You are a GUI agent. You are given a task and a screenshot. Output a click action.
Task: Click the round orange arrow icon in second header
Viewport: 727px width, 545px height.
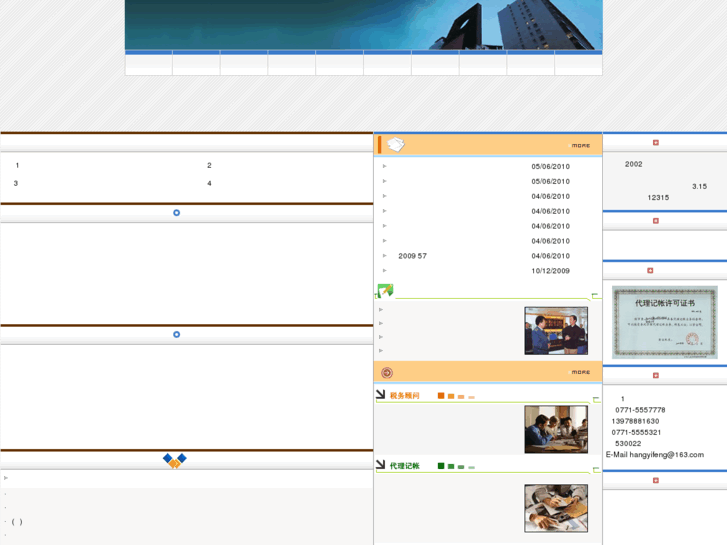coord(387,372)
